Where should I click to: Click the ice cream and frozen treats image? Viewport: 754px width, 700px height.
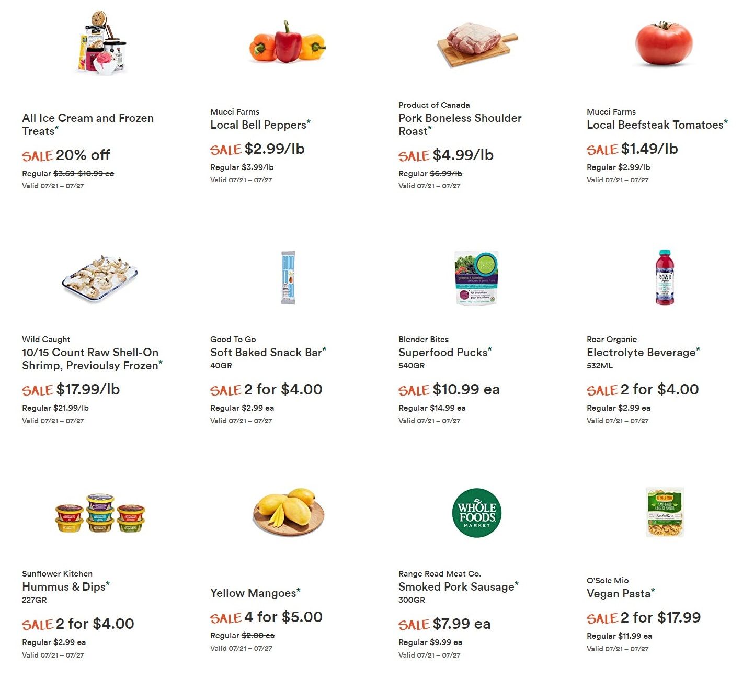click(x=101, y=43)
